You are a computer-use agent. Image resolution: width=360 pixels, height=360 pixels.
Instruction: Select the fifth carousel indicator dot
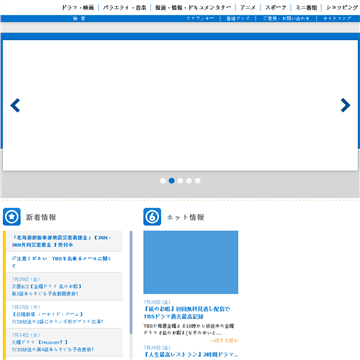198,181
